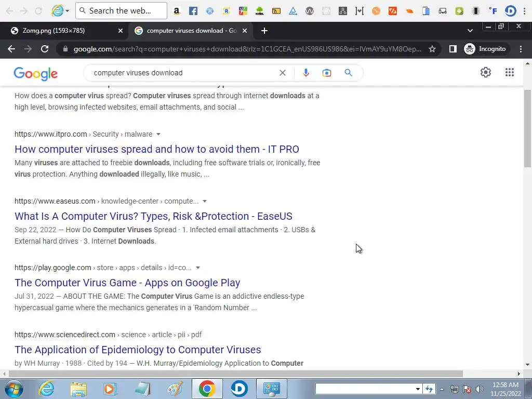
Task: Click the taskbar address input field
Action: tap(365, 389)
